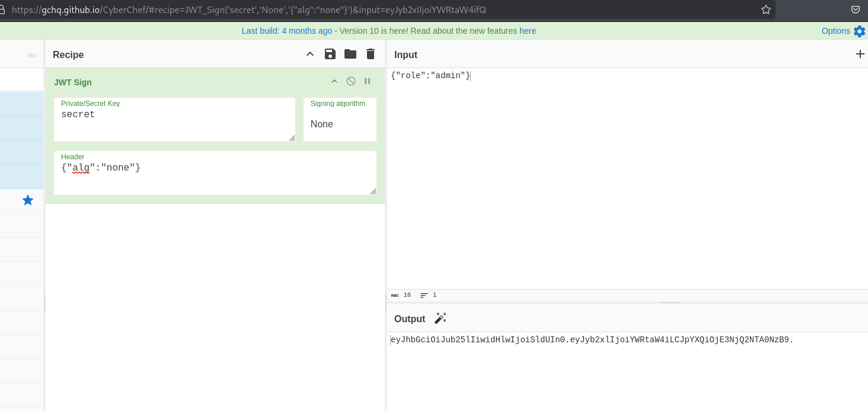The height and width of the screenshot is (411, 868).
Task: Load a recipe using folder icon
Action: (350, 54)
